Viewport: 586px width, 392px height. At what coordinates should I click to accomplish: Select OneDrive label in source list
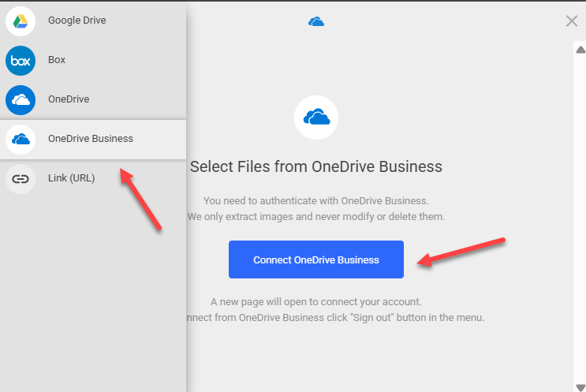69,99
